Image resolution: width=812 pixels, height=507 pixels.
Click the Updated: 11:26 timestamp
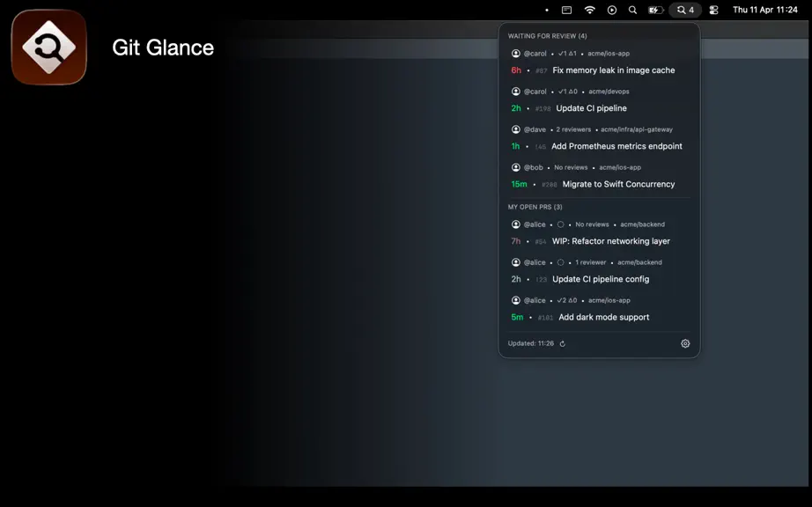[x=530, y=343]
